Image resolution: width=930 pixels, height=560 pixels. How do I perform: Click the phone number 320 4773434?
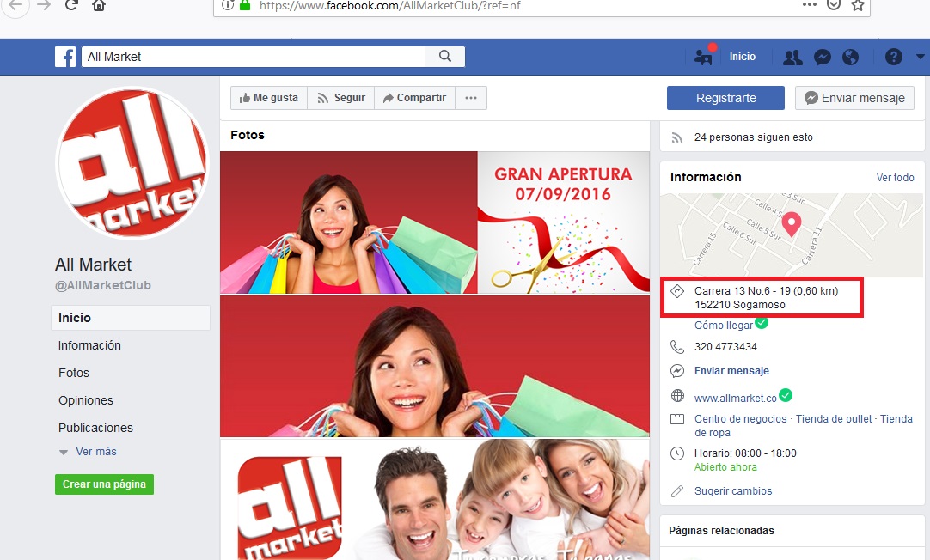(725, 347)
